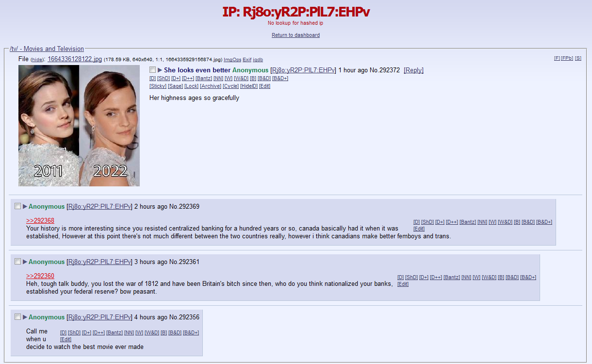Image resolution: width=592 pixels, height=364 pixels.
Task: Click the [Sticky] moderation link
Action: (x=158, y=86)
